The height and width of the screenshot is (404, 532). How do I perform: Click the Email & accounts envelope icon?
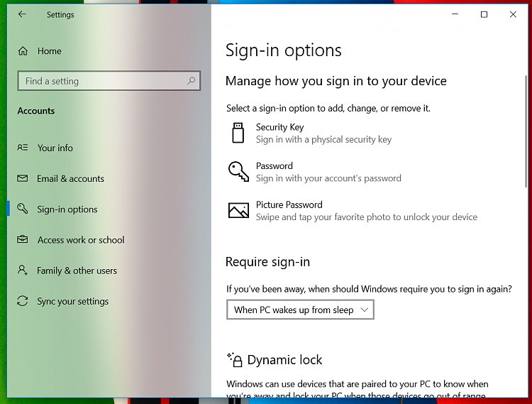(23, 178)
